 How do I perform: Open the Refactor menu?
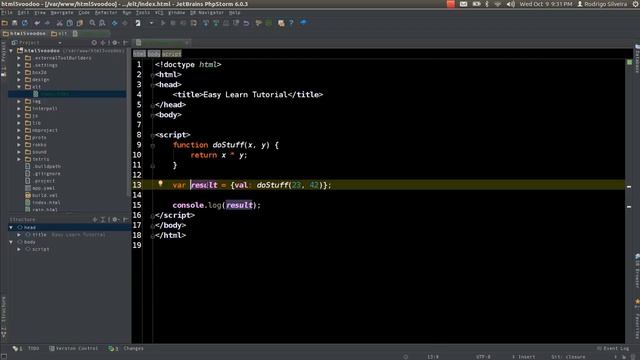pyautogui.click(x=106, y=13)
